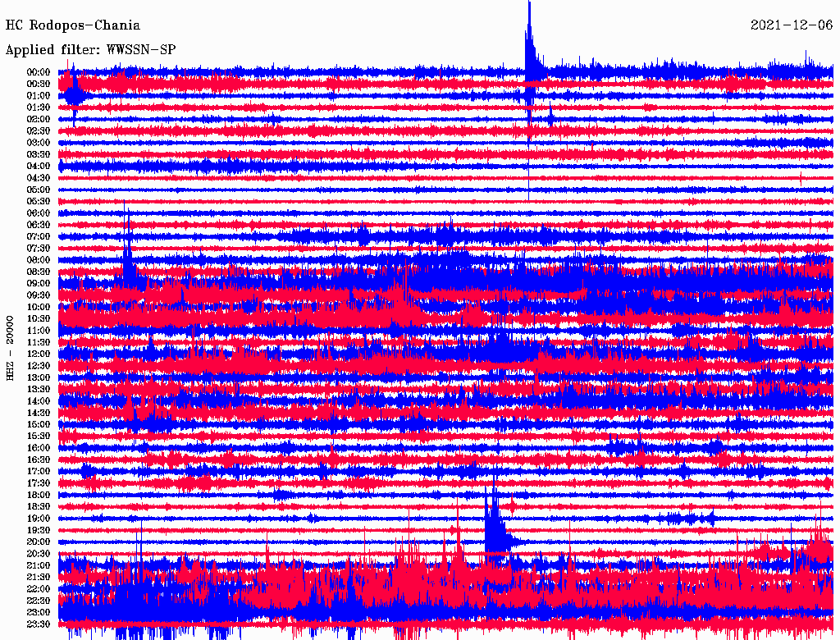This screenshot has height=640, width=840.
Task: Select the 16:30 time label
Action: [39, 459]
